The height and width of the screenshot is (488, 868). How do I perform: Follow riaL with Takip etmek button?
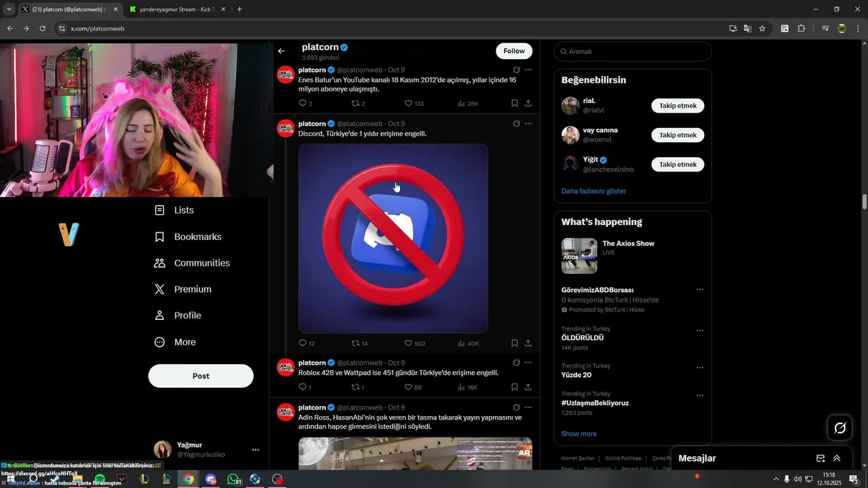pos(677,106)
